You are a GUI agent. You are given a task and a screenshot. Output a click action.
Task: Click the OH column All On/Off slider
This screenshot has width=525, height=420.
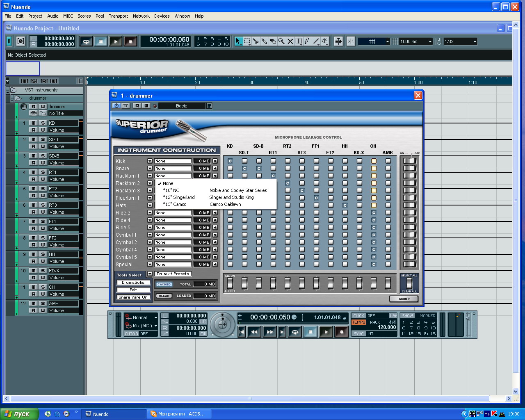click(374, 283)
